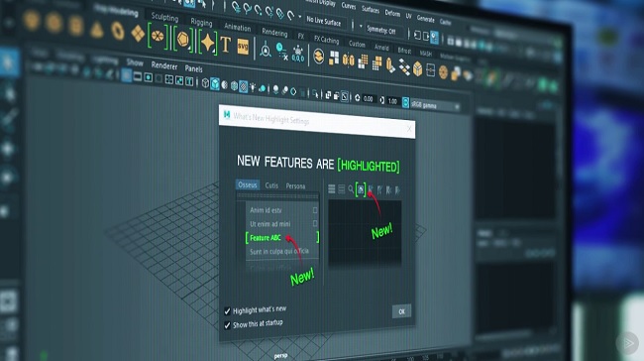644x361 pixels.
Task: Open the Surfaces menu
Action: point(371,10)
